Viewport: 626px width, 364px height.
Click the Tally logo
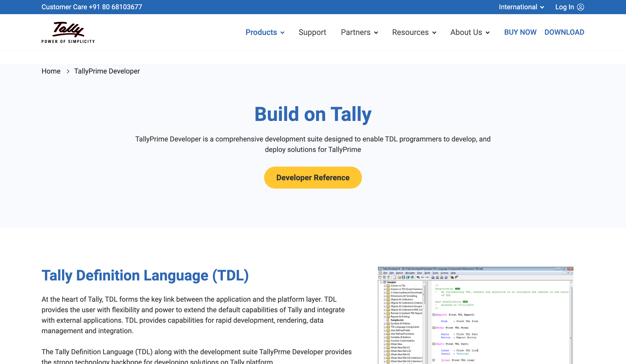68,32
